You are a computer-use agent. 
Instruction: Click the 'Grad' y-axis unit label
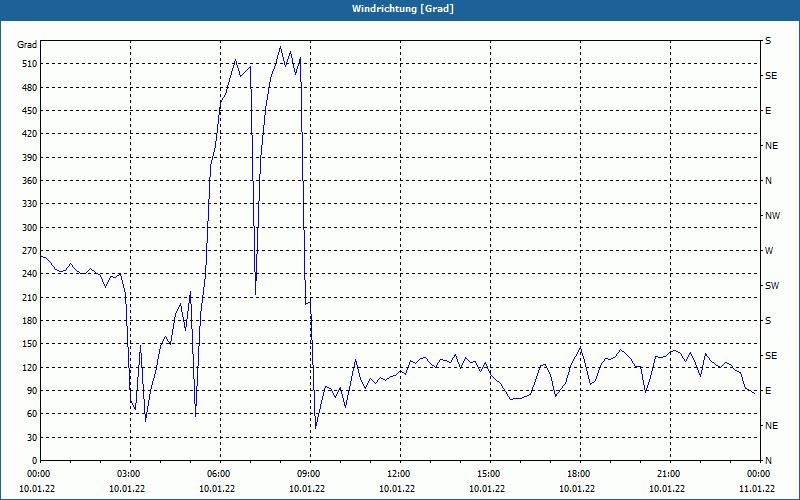click(27, 45)
